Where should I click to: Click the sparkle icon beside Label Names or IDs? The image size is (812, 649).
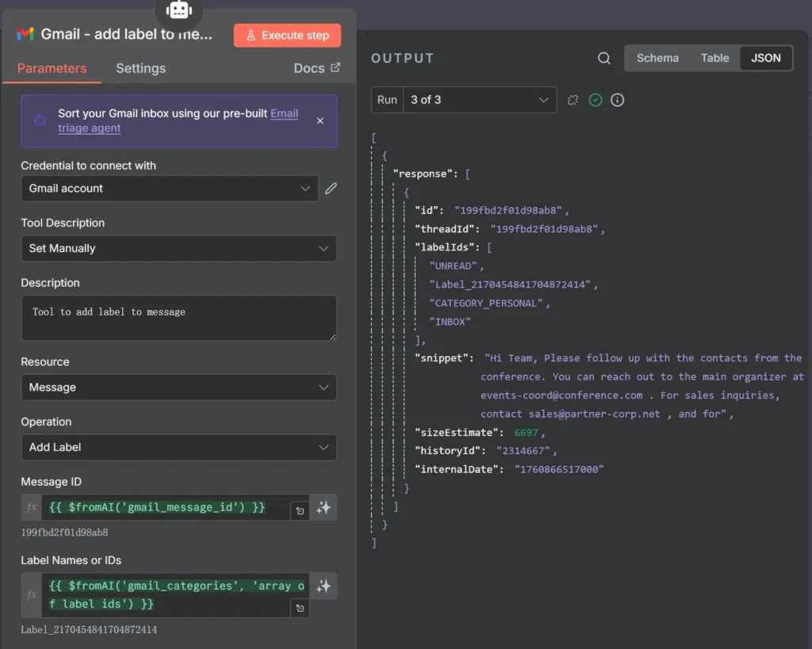324,586
